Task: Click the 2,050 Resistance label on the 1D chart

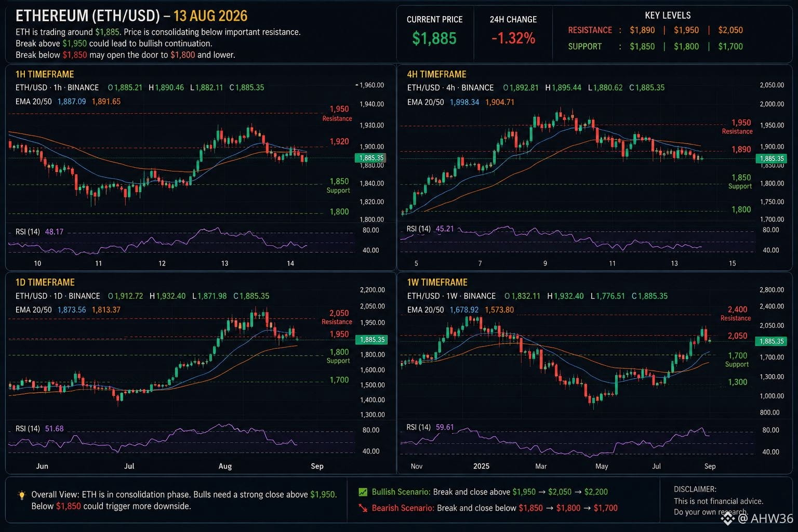Action: tap(338, 317)
